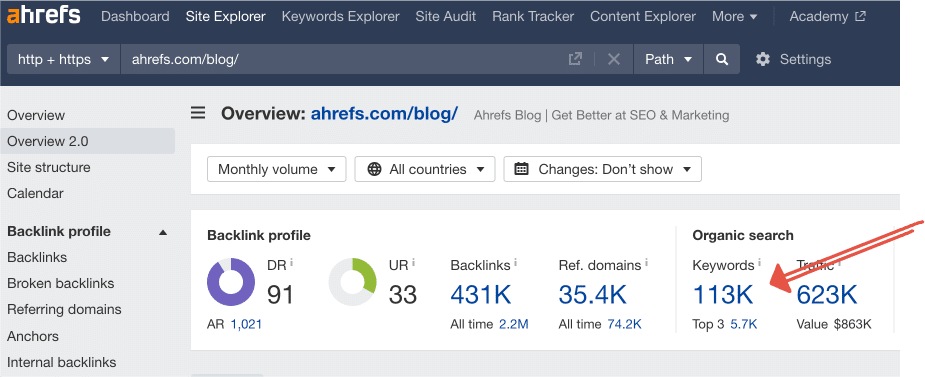The width and height of the screenshot is (925, 377).
Task: Go to Keywords Explorer
Action: tap(340, 17)
